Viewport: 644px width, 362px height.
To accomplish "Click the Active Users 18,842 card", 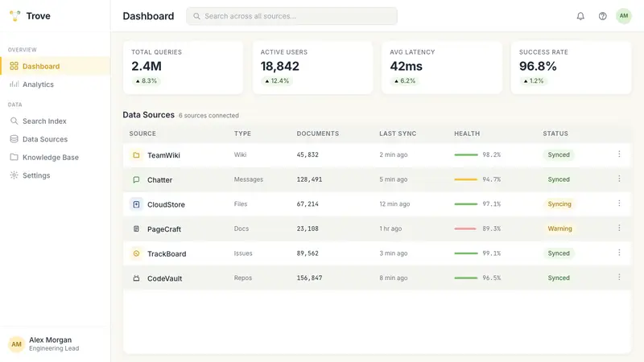I will tap(312, 68).
